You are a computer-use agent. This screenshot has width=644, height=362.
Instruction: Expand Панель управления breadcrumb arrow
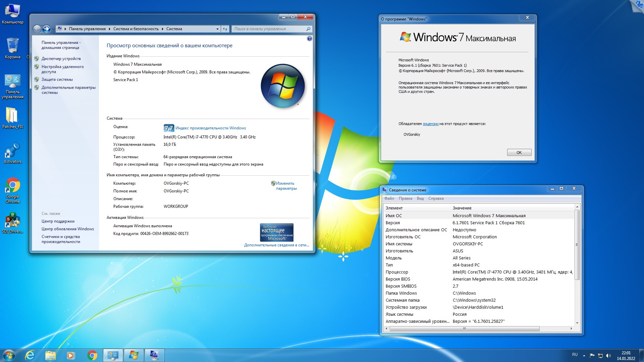pos(109,29)
